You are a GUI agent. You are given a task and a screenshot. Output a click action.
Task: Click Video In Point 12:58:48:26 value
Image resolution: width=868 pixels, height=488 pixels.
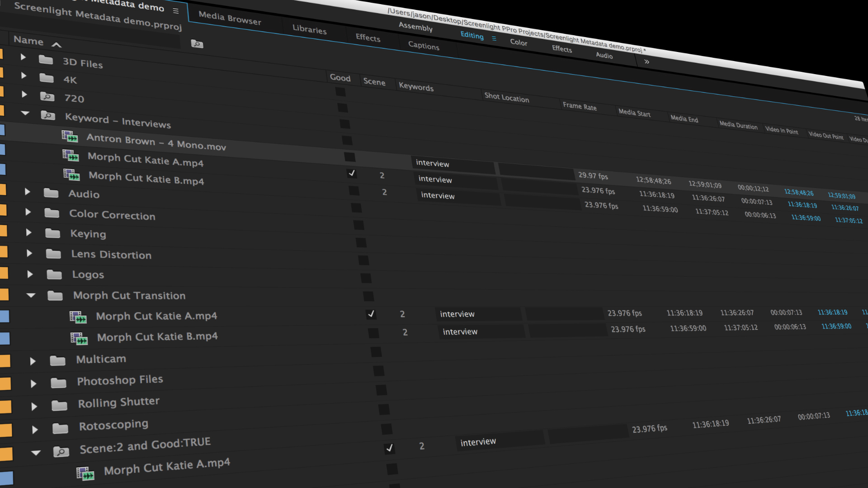click(x=799, y=192)
